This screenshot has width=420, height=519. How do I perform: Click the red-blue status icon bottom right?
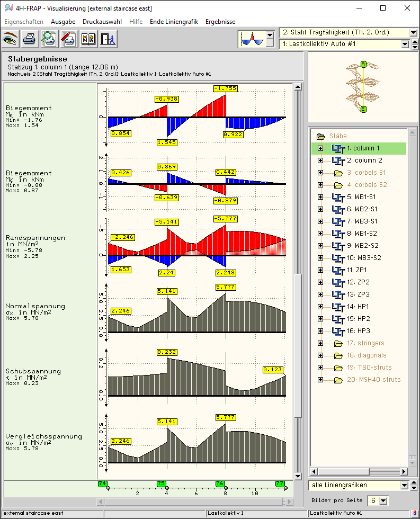pos(414,513)
